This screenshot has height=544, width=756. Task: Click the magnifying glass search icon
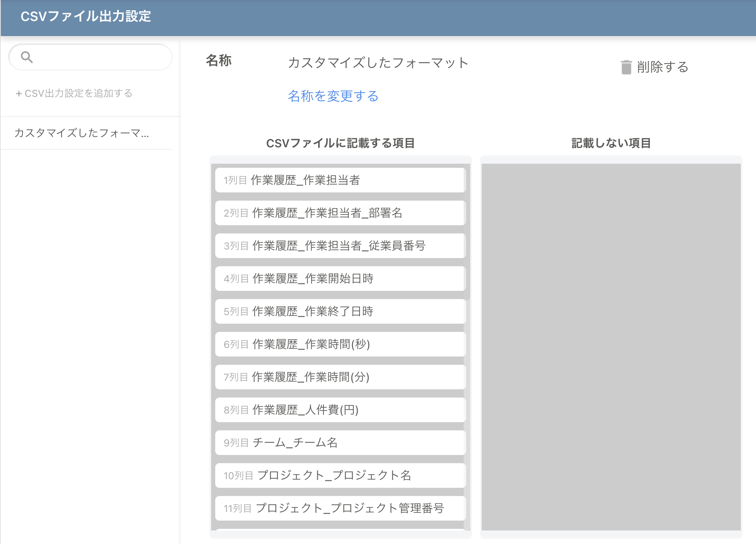click(27, 57)
